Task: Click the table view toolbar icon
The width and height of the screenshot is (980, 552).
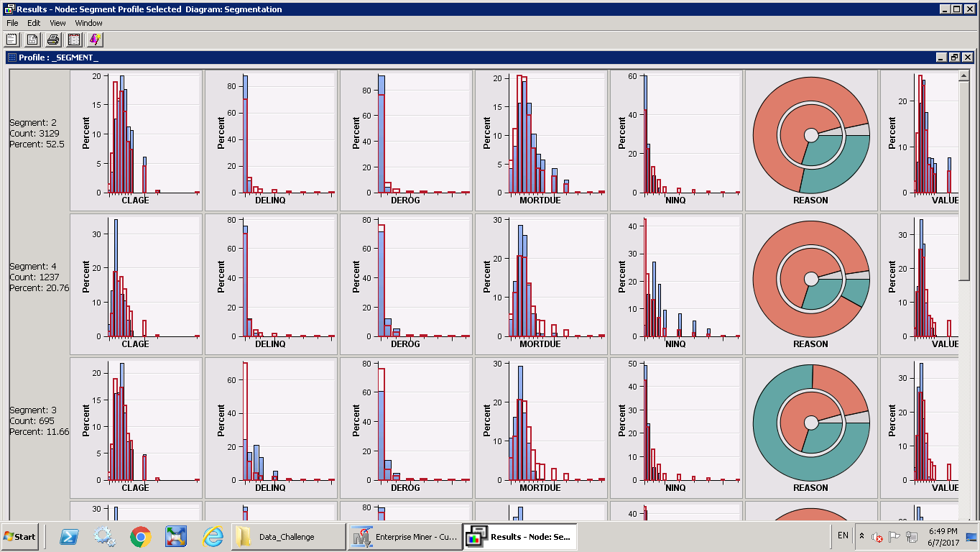Action: [74, 40]
